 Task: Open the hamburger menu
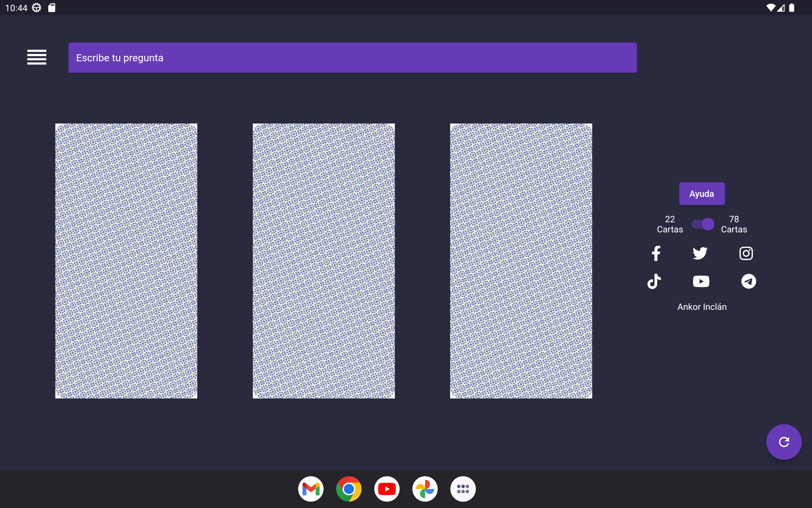[x=36, y=57]
